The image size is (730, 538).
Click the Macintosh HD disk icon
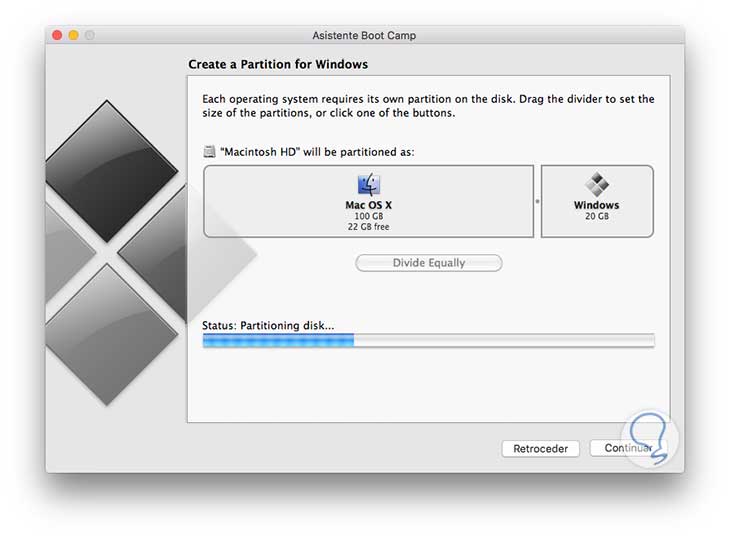210,152
